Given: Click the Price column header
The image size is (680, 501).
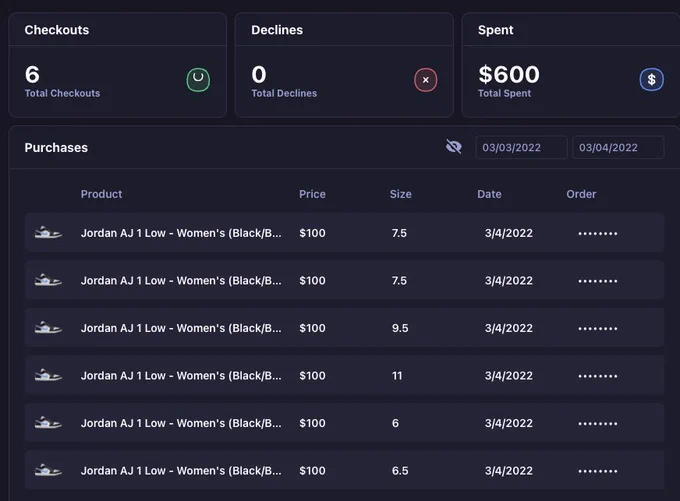Looking at the screenshot, I should point(312,194).
